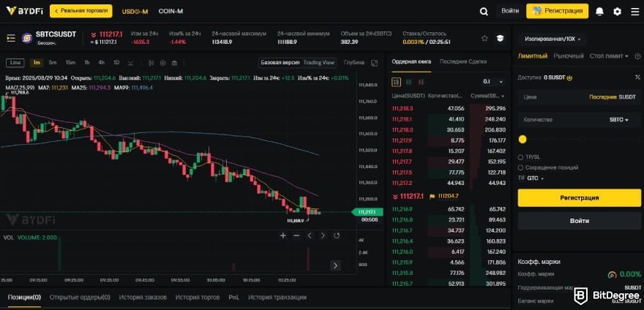Switch to USD©-M futures tab
Screen dimensions: 644x310
[x=135, y=12]
